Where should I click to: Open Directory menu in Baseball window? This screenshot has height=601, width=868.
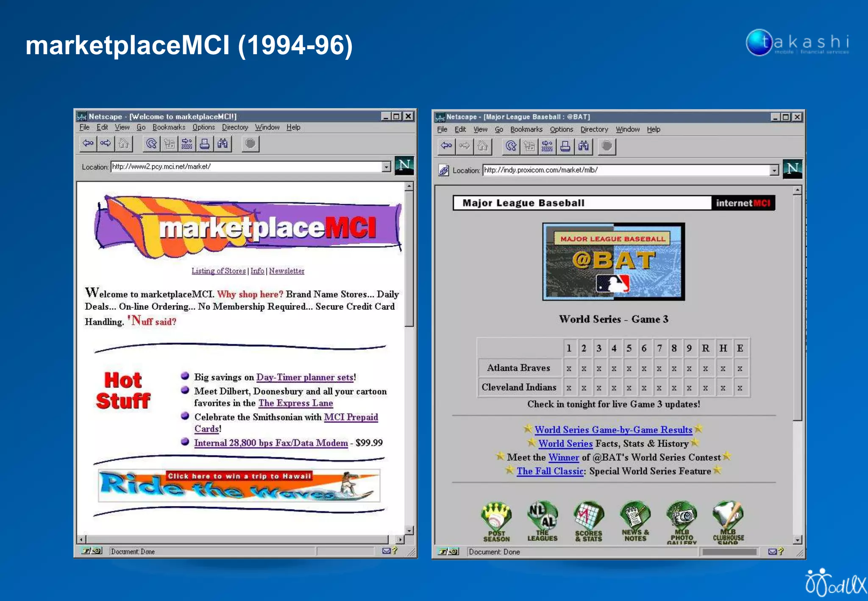pyautogui.click(x=594, y=129)
